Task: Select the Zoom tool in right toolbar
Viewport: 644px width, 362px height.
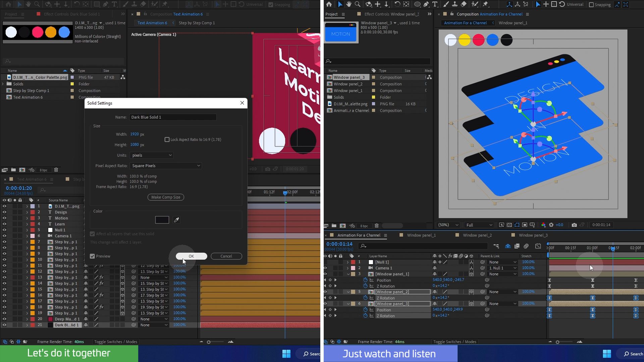Action: (x=358, y=4)
